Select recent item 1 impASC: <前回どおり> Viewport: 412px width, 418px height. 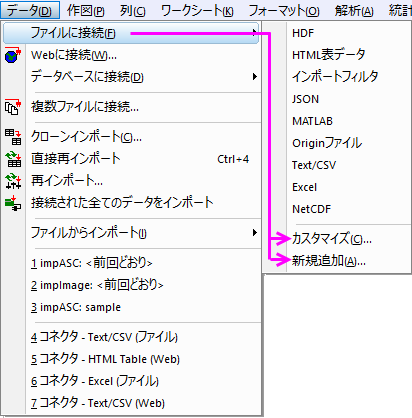(x=131, y=263)
